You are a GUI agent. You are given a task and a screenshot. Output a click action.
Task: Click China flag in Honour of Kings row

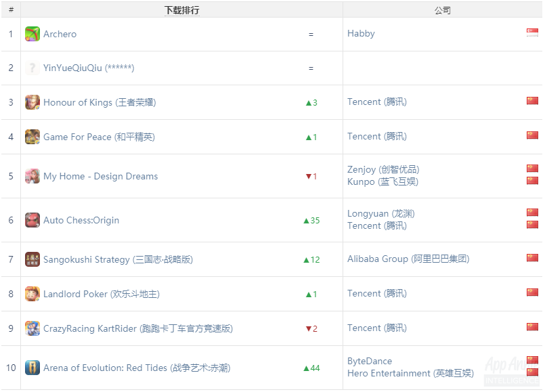click(x=532, y=101)
